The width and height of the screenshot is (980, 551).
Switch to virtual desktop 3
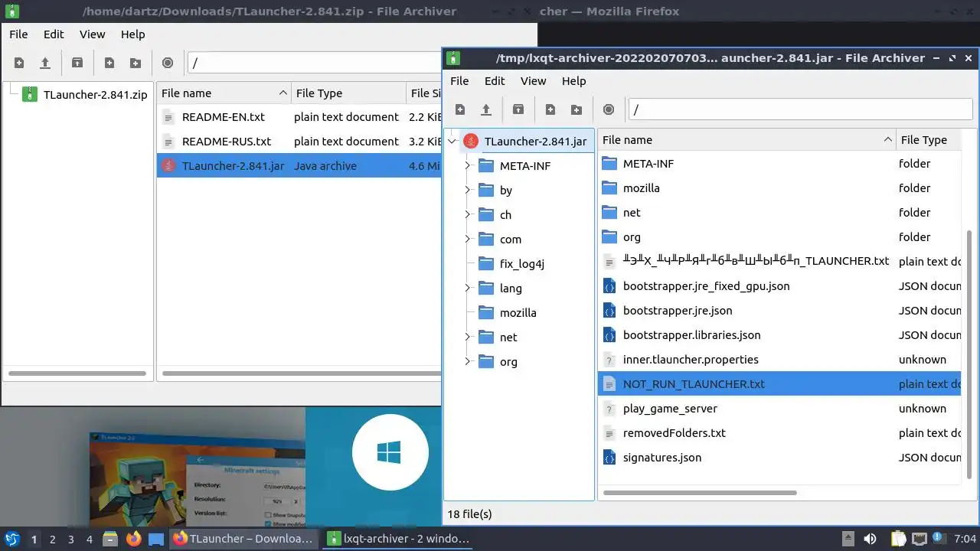click(x=71, y=540)
